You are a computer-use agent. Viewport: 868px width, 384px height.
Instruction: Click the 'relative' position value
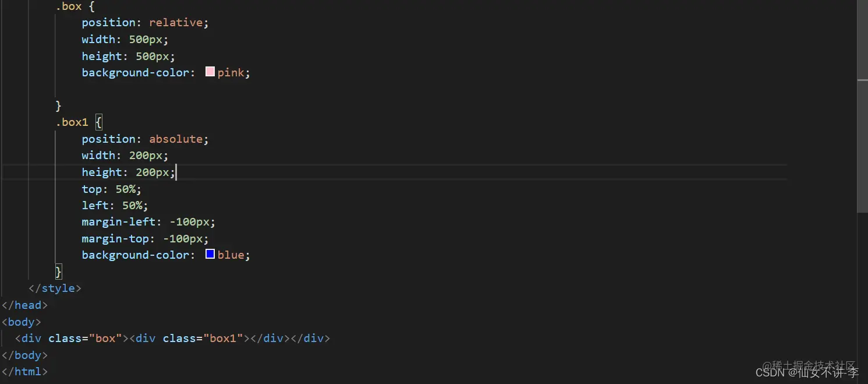click(176, 23)
